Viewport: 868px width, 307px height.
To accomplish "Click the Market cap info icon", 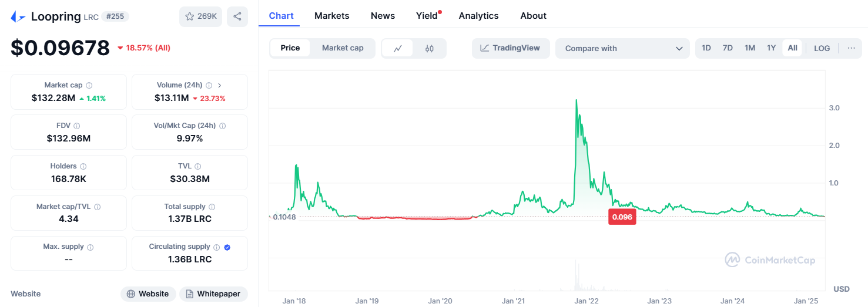I will click(89, 86).
